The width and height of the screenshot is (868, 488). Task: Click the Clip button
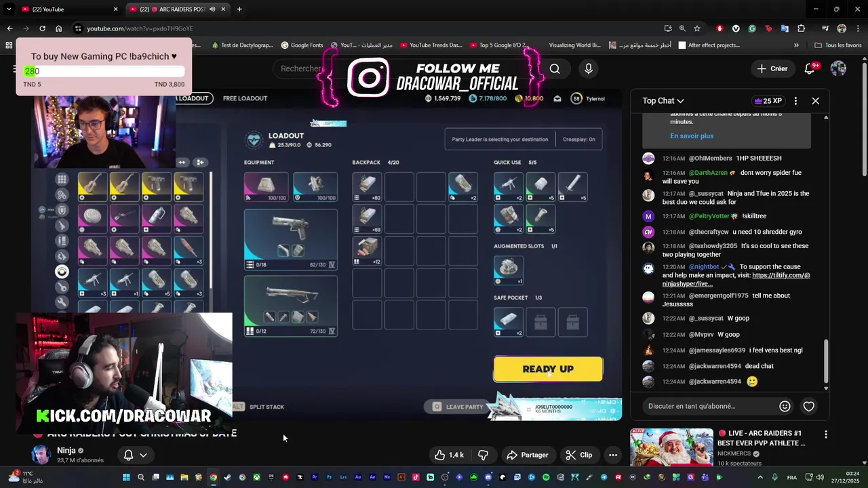(579, 455)
